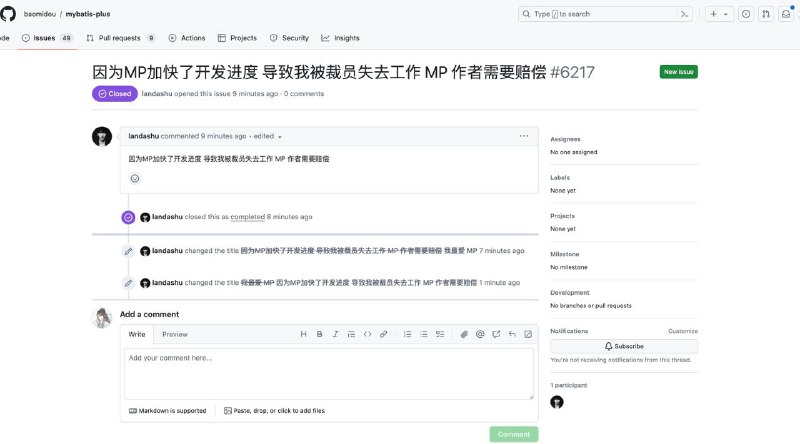Apply bold with the B icon
The height and width of the screenshot is (444, 800).
coord(319,334)
